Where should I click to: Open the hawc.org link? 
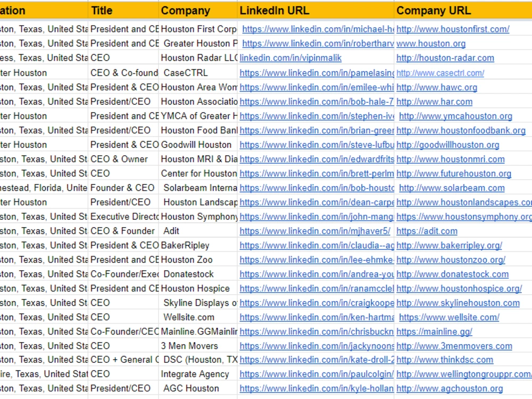point(437,88)
